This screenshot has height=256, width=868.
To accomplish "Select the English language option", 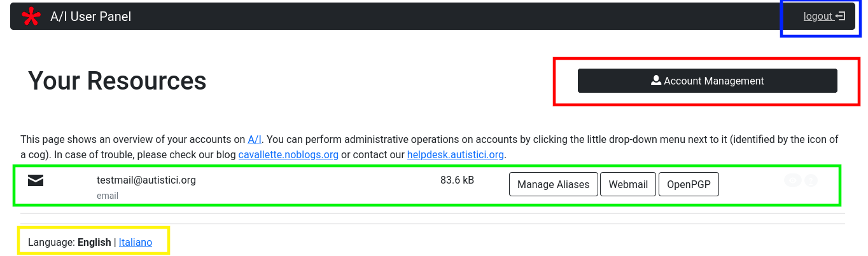I will pyautogui.click(x=94, y=242).
